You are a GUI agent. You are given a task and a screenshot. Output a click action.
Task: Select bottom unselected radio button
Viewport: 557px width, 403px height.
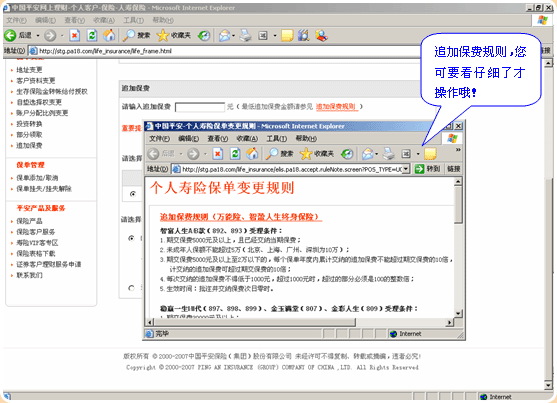pos(131,288)
